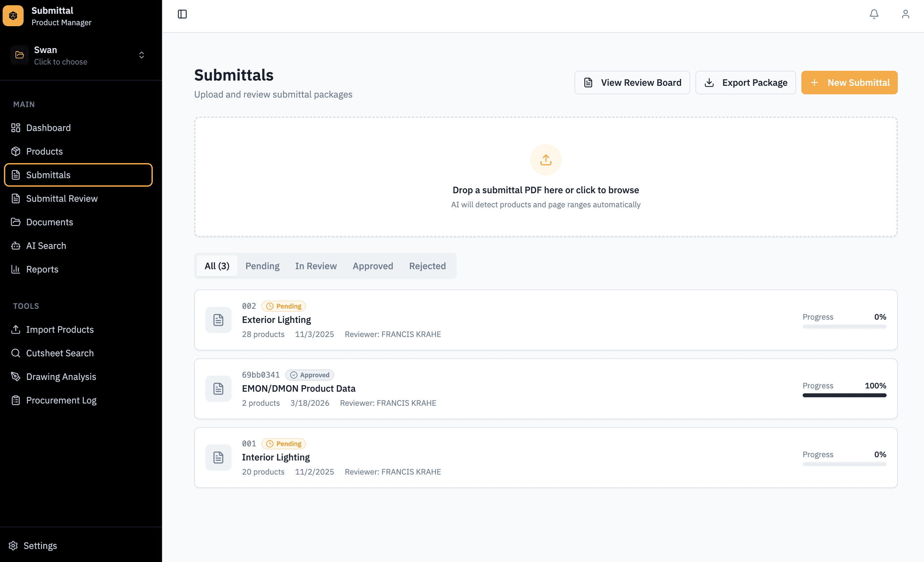Open the user profile icon
The width and height of the screenshot is (924, 562).
tap(905, 14)
